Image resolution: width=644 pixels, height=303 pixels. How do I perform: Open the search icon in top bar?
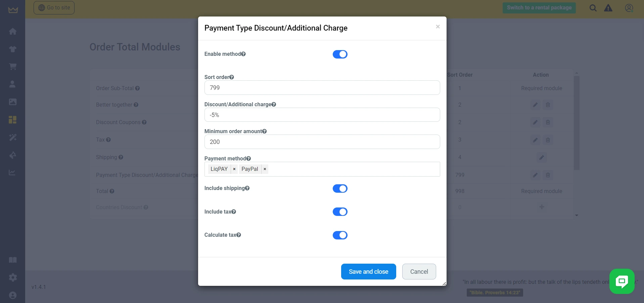click(593, 8)
